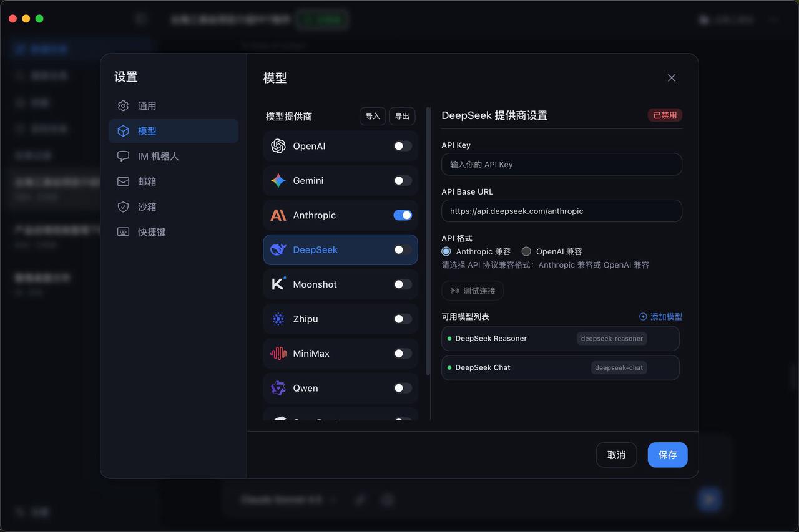Click the deepseek-chat model ID tag
The height and width of the screenshot is (532, 799).
(619, 368)
